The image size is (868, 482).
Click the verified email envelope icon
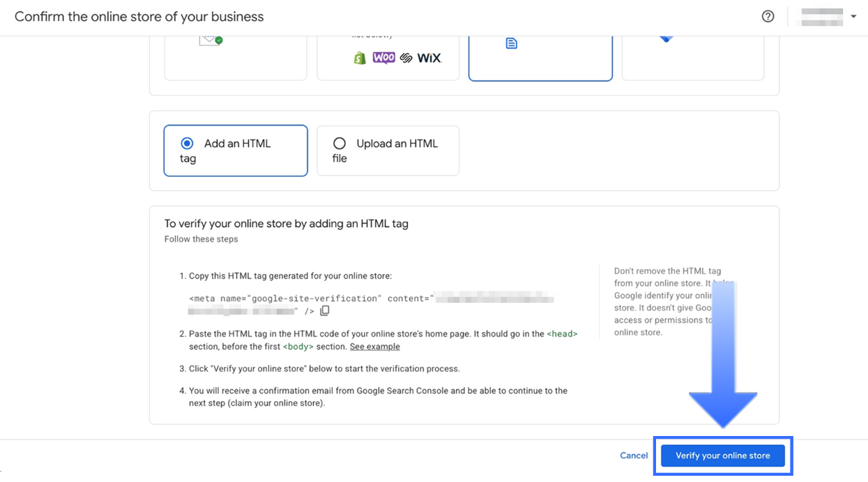point(210,38)
